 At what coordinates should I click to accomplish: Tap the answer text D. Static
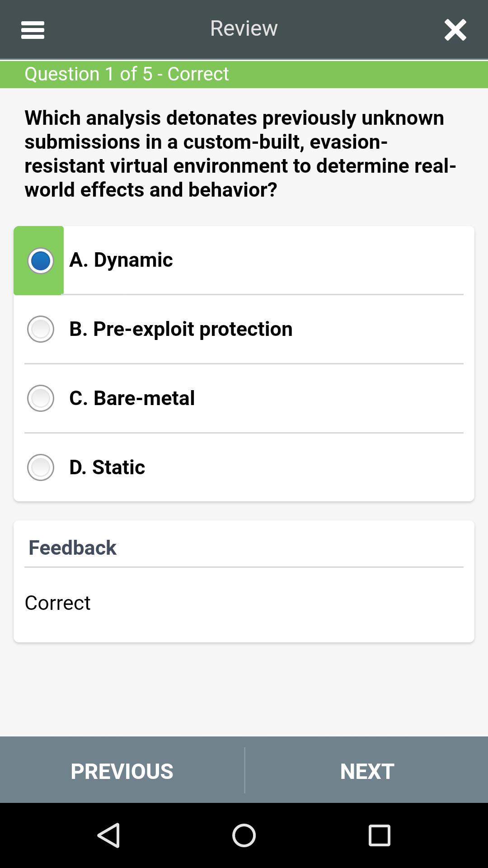click(x=107, y=467)
